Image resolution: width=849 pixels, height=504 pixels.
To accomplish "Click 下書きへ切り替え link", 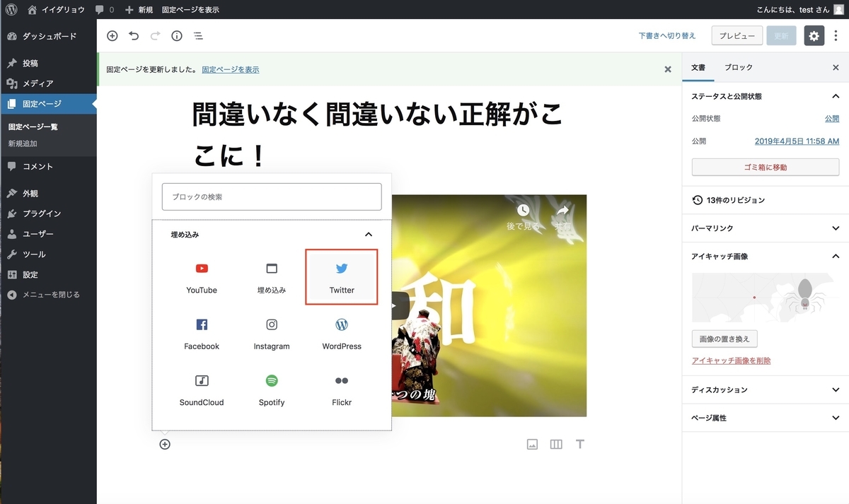I will pyautogui.click(x=667, y=36).
